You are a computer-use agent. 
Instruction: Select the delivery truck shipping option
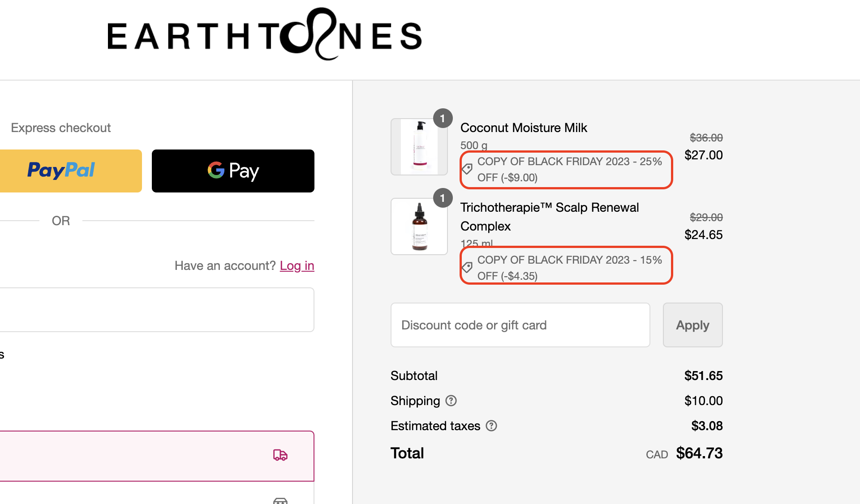(x=157, y=456)
